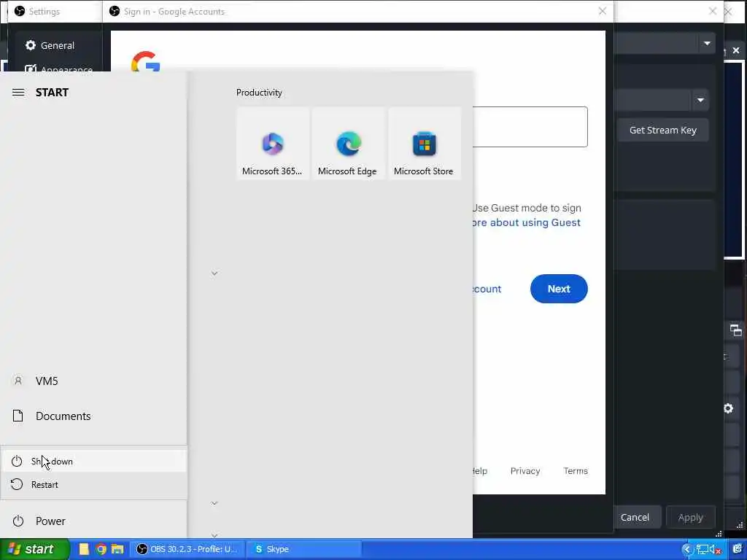The width and height of the screenshot is (747, 560).
Task: Select the Appearance settings category
Action: (58, 69)
